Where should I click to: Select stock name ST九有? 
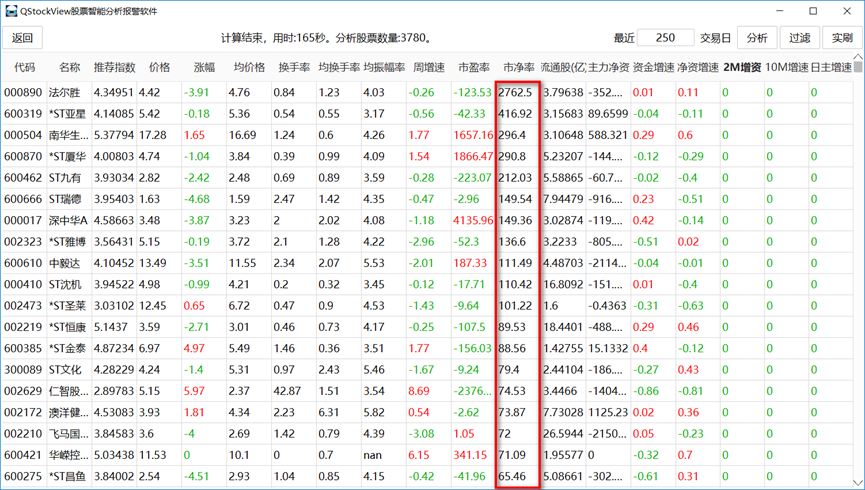65,178
